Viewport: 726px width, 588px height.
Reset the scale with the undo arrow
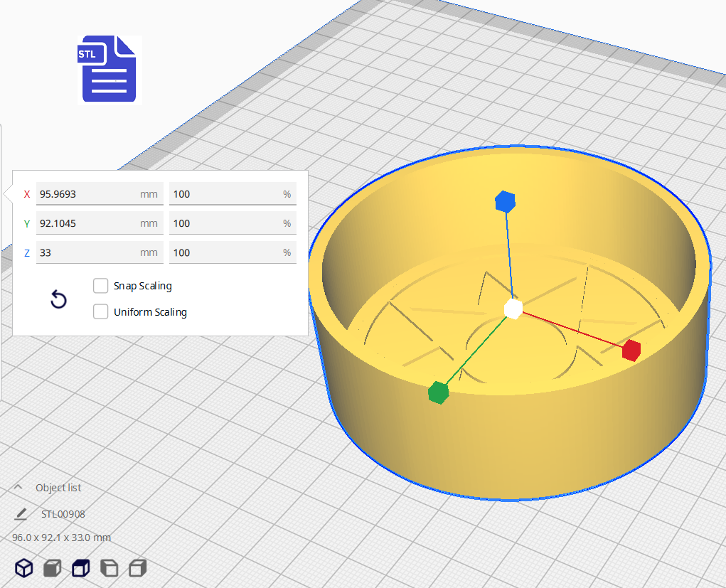pos(58,299)
